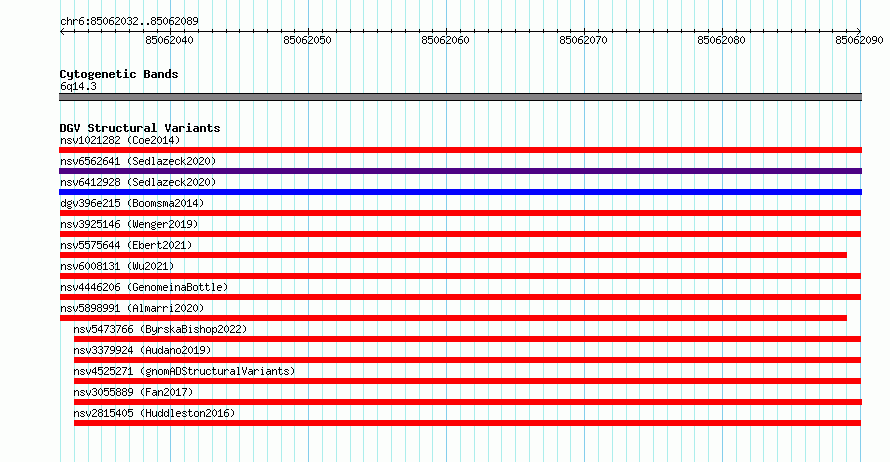This screenshot has width=890, height=462.
Task: Click ruler position 85062060
Action: 445,40
